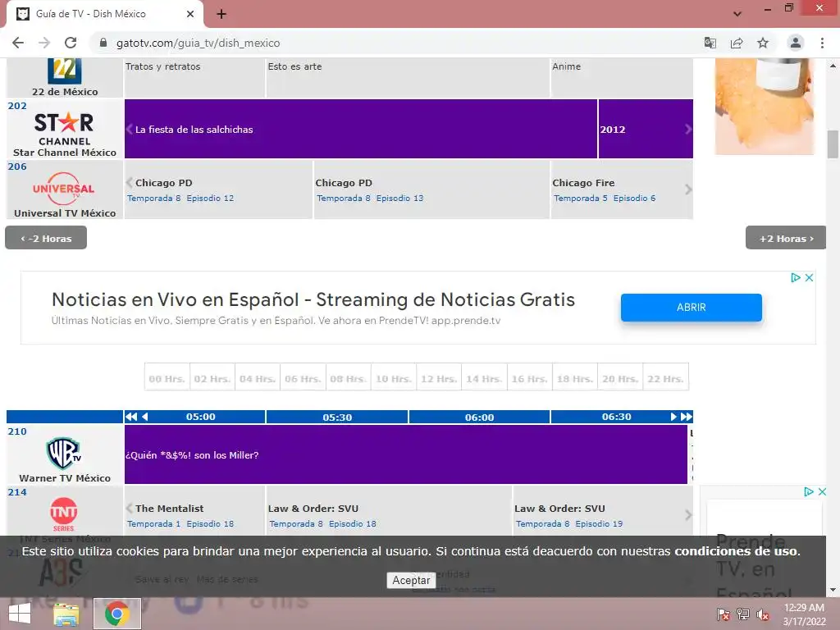Open the Universal TV México logo

(64, 189)
